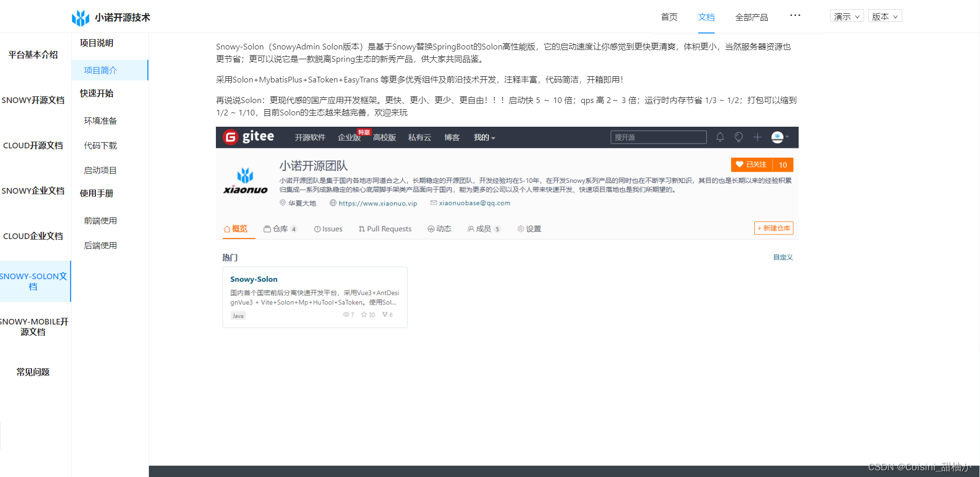Click the Gitee logo in embedded screenshot
The width and height of the screenshot is (980, 477).
coord(248,137)
